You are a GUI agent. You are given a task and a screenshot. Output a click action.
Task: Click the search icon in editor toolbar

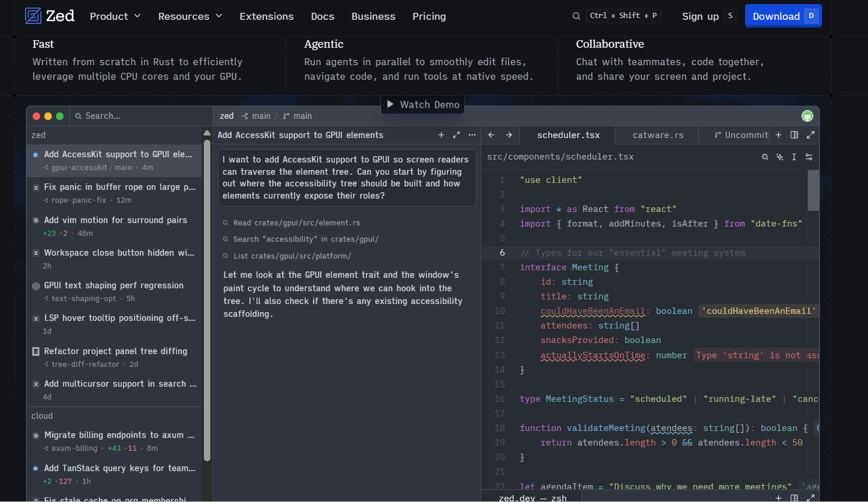click(x=765, y=157)
